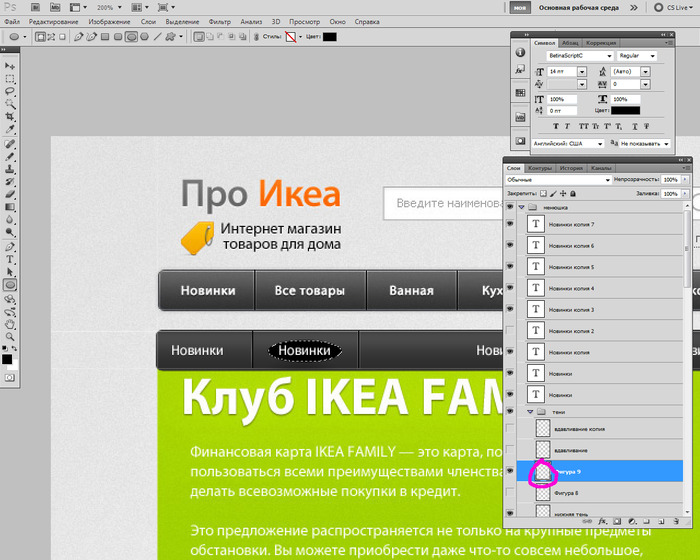Choose Polygon shape in options bar
The height and width of the screenshot is (560, 700).
(144, 37)
